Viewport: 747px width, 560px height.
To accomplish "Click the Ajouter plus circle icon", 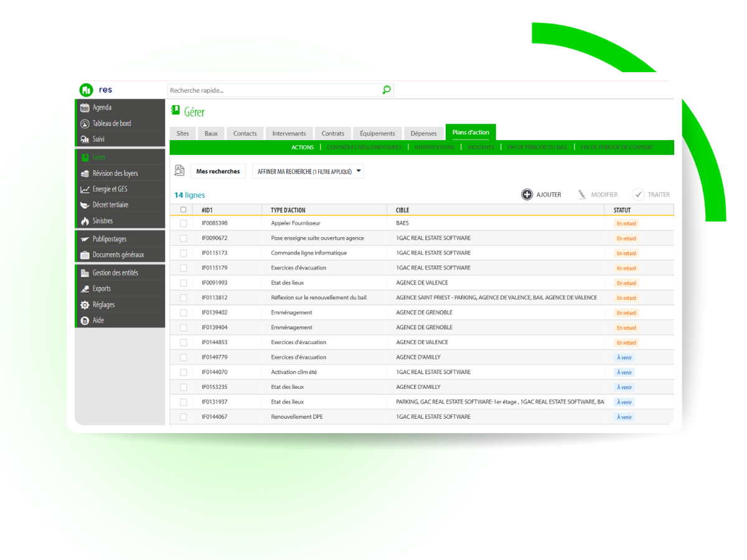I will tap(527, 195).
